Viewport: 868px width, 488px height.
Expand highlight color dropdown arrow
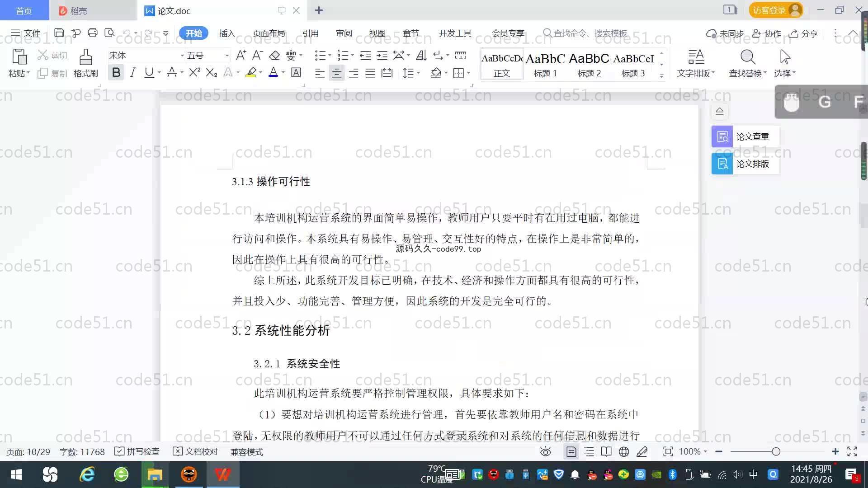click(260, 73)
